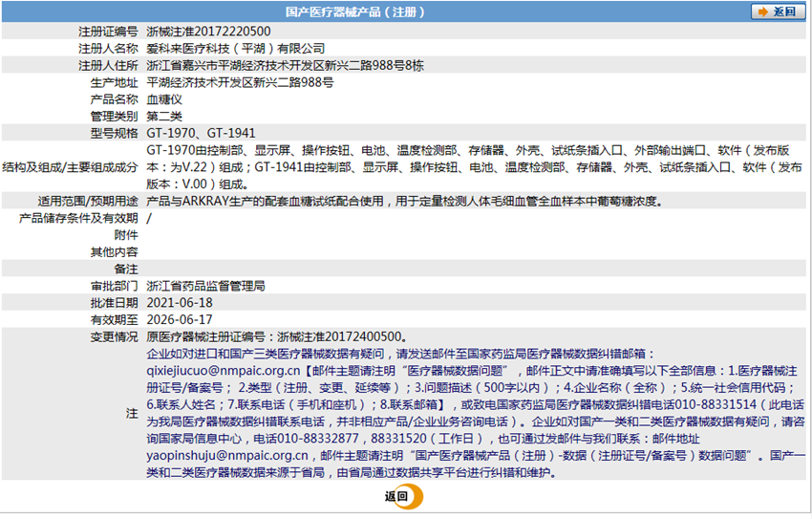Click the 返回 button at the bottom
This screenshot has width=812, height=519.
403,496
